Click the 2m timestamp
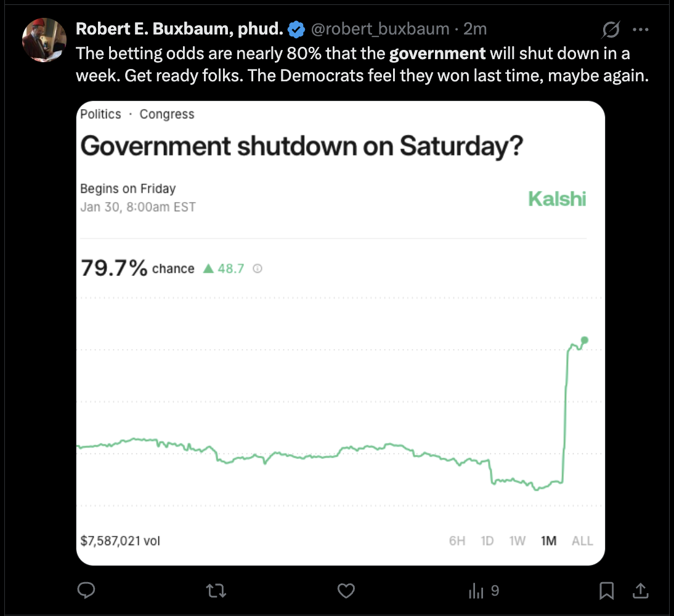This screenshot has width=674, height=616. (x=476, y=28)
